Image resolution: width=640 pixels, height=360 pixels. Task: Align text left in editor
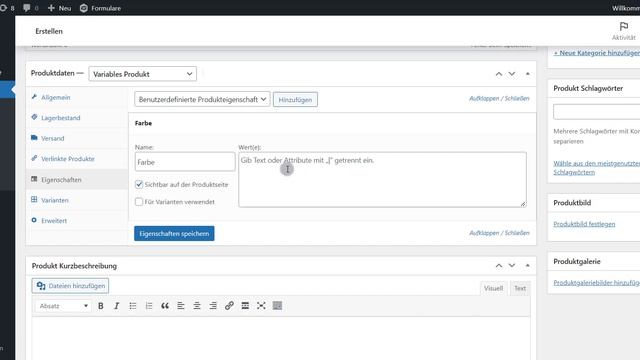tap(181, 306)
